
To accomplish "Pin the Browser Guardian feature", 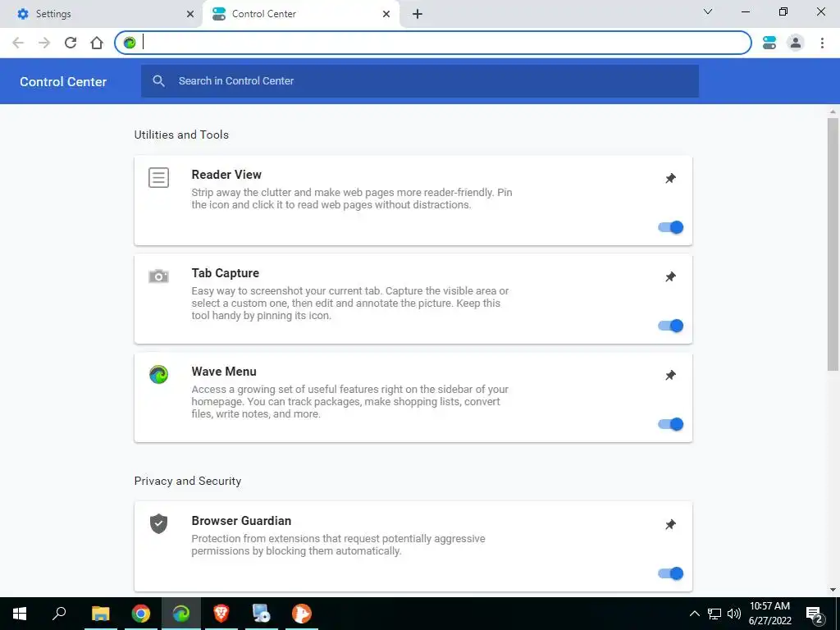I will 670,524.
